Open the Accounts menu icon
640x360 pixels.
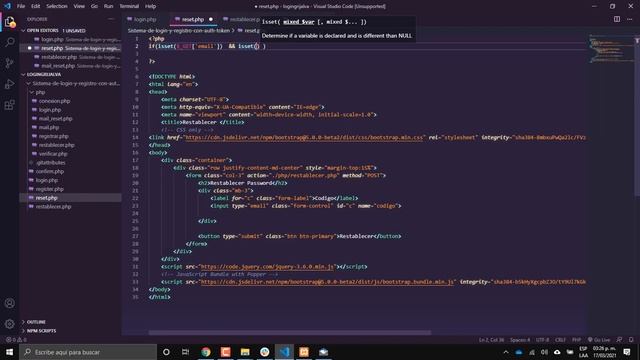[10, 303]
